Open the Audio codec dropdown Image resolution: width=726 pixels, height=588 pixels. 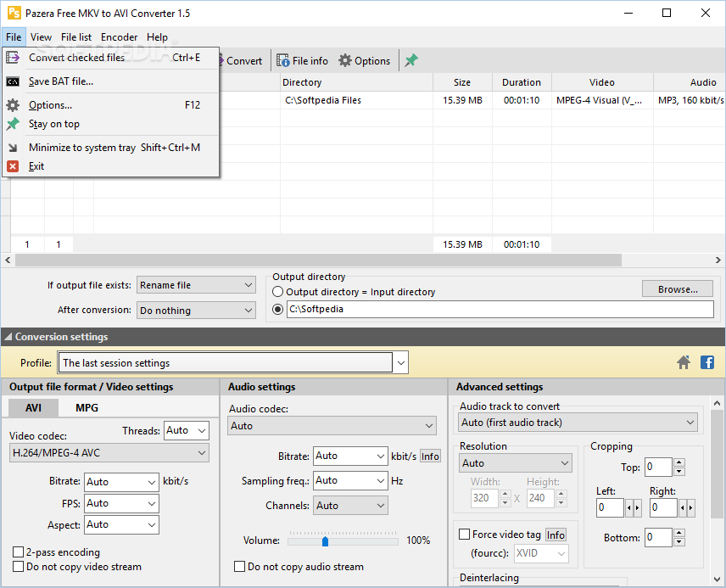332,426
